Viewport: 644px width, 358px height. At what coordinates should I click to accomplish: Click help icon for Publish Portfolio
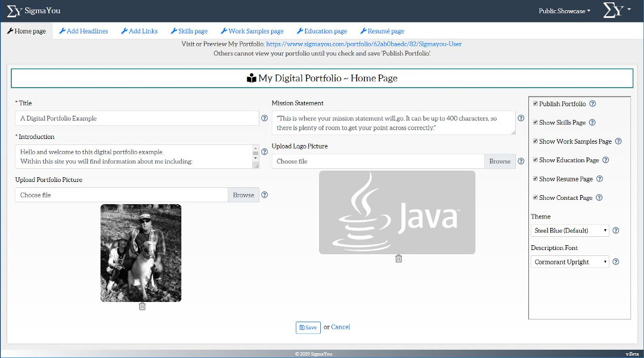(593, 104)
